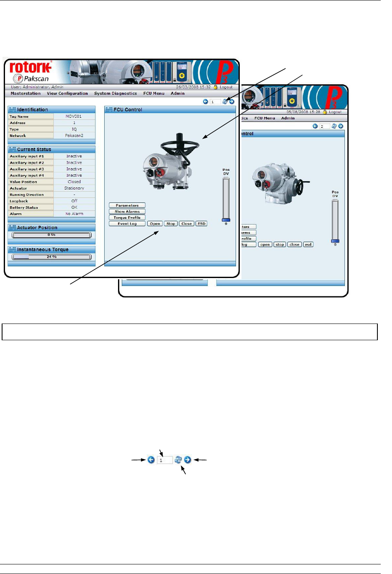Image resolution: width=392 pixels, height=574 pixels.
Task: Click the Open valve button in front window
Action: pos(155,224)
